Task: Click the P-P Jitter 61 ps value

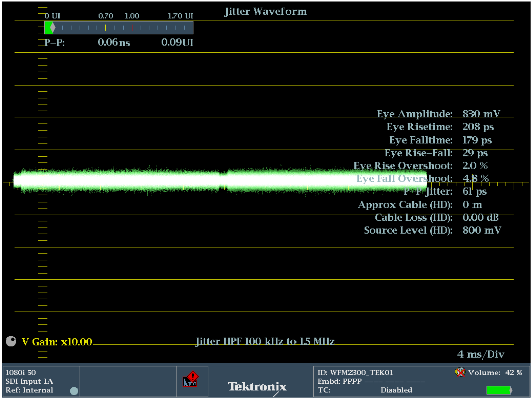Action: click(x=475, y=191)
